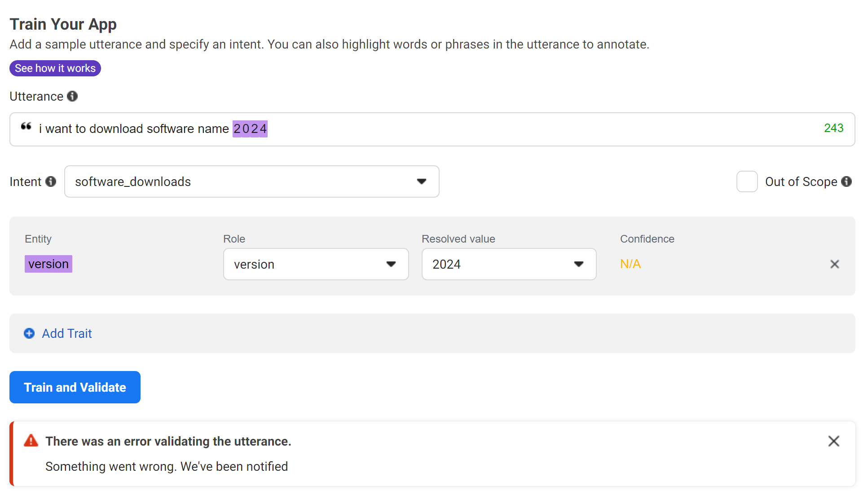
Task: Click the Intent info icon
Action: point(51,181)
